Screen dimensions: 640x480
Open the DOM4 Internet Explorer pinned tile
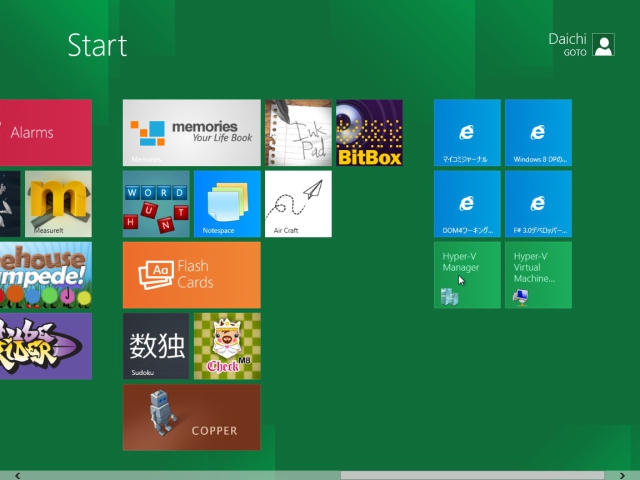click(x=467, y=204)
